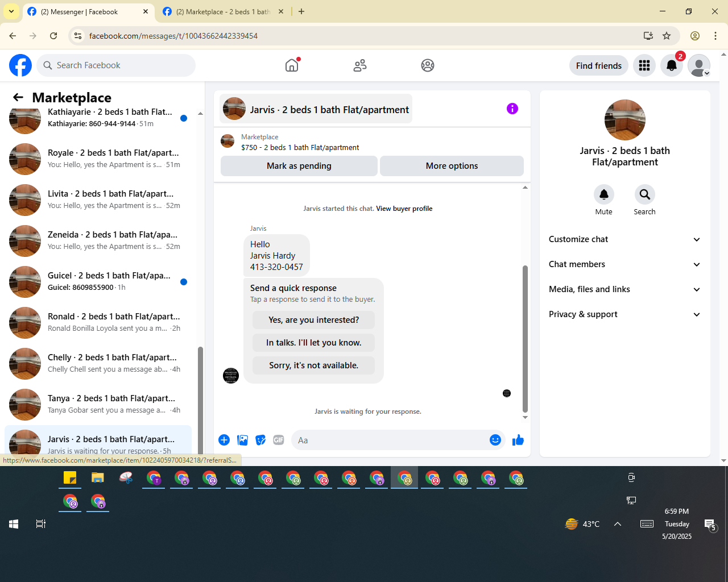Screen dimensions: 728x582
Task: Reload the page in browser toolbar
Action: click(53, 36)
